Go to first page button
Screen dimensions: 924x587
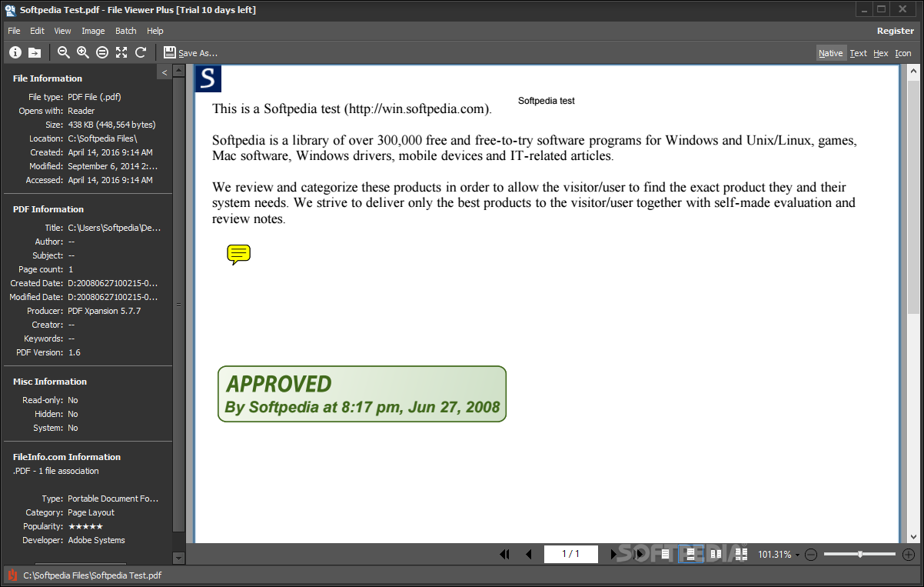505,554
